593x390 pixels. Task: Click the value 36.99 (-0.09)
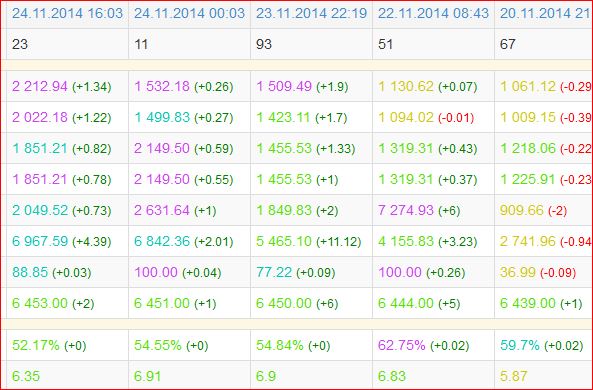(538, 272)
